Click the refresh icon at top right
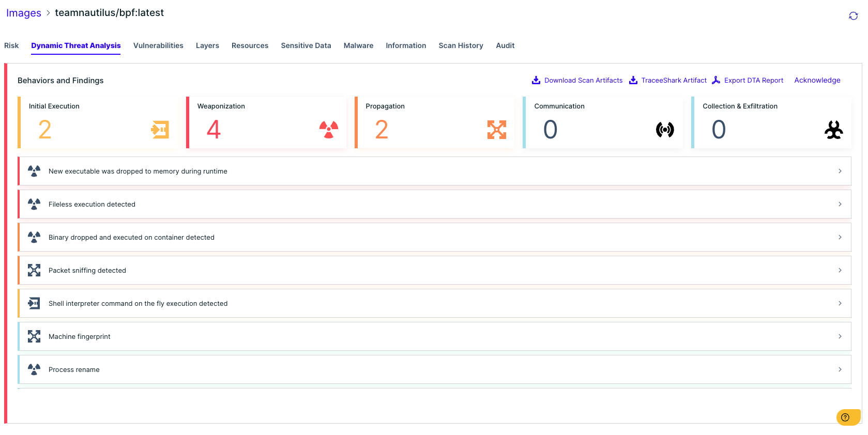 tap(853, 16)
